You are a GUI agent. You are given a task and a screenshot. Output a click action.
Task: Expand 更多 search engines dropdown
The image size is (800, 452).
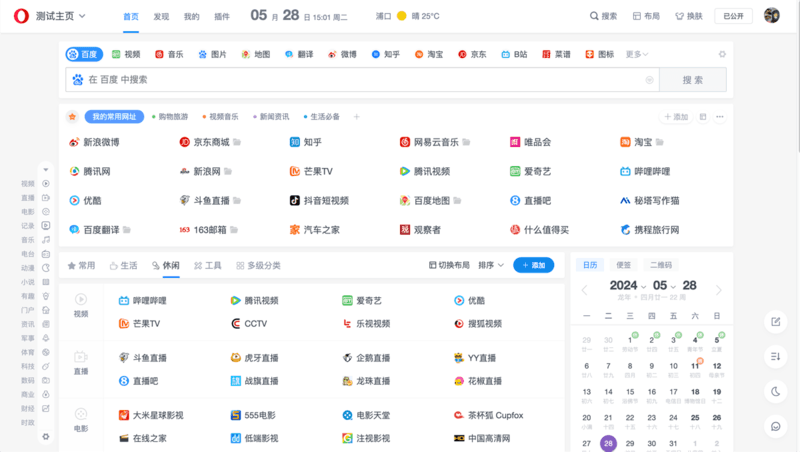point(637,54)
